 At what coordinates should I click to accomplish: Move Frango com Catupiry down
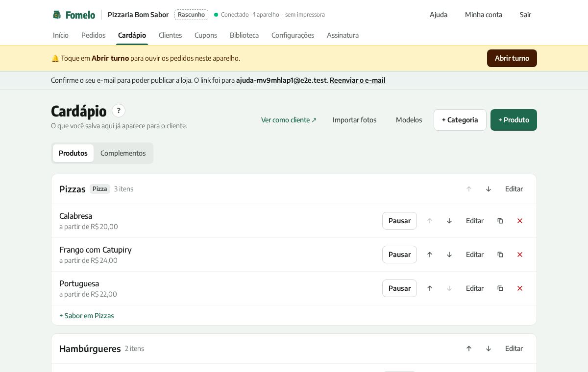pos(449,255)
